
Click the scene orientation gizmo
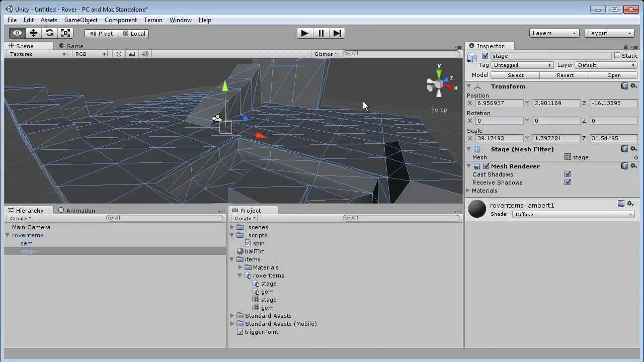pos(439,84)
